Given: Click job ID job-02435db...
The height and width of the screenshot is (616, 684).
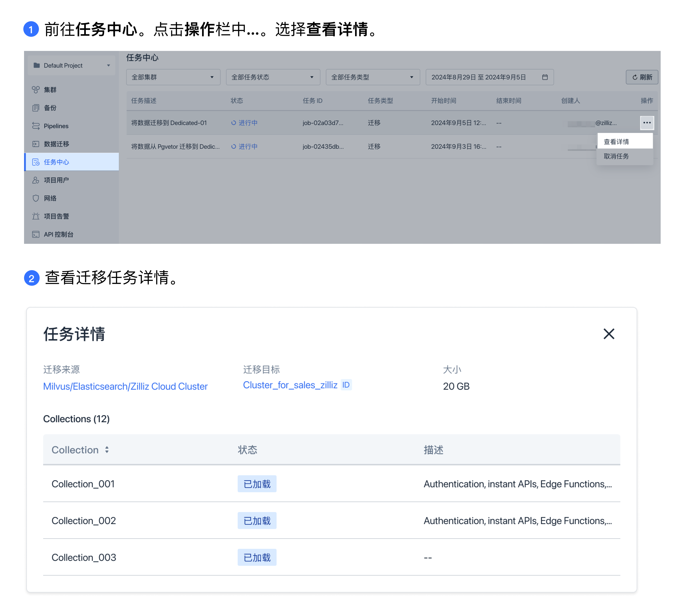Looking at the screenshot, I should pos(323,147).
